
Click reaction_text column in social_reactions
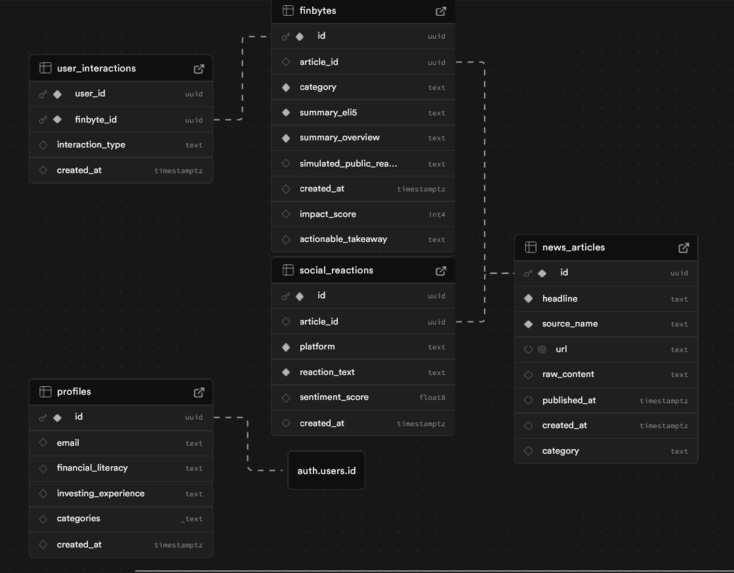[x=363, y=372]
